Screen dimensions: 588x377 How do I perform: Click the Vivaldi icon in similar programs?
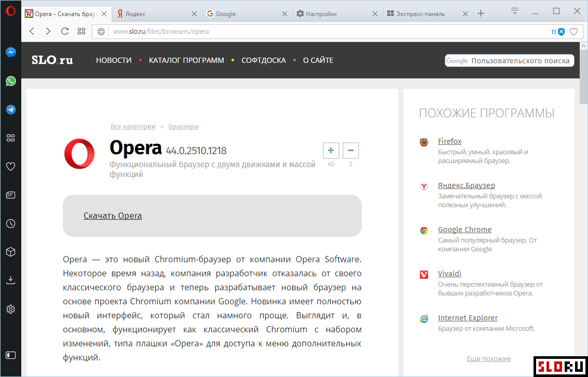click(424, 275)
